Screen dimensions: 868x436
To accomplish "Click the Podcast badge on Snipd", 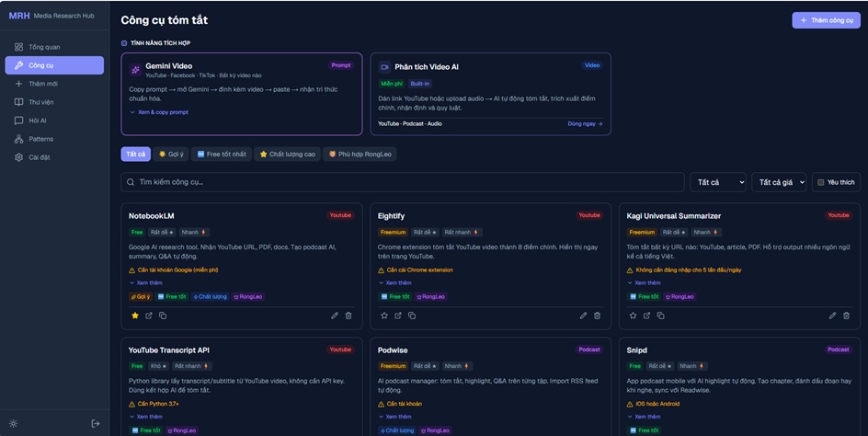I will (x=839, y=350).
